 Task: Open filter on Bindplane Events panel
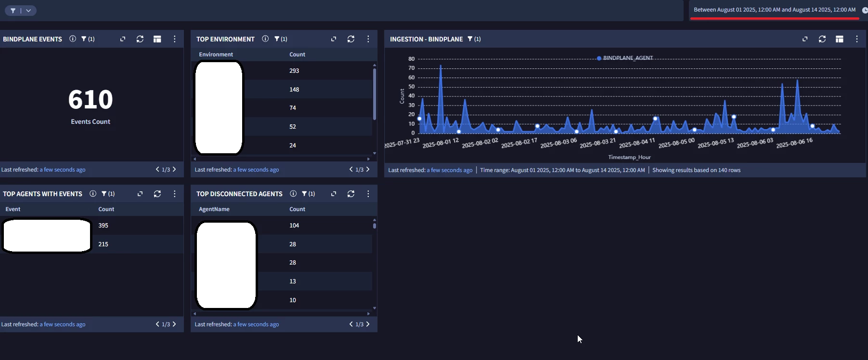tap(88, 39)
